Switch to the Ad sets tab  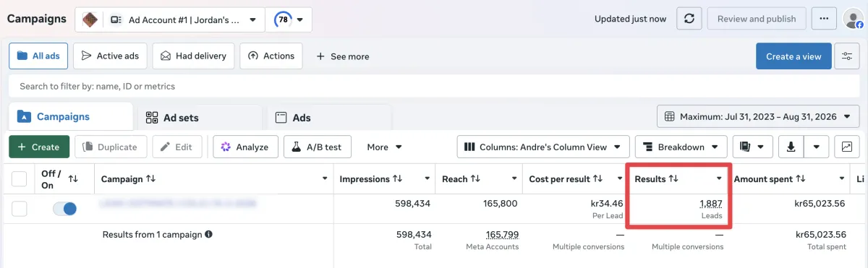click(x=197, y=117)
